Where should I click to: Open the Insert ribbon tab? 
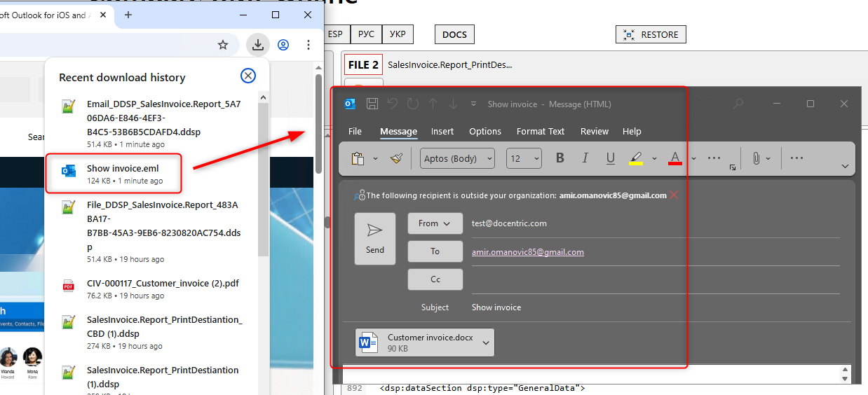coord(442,131)
